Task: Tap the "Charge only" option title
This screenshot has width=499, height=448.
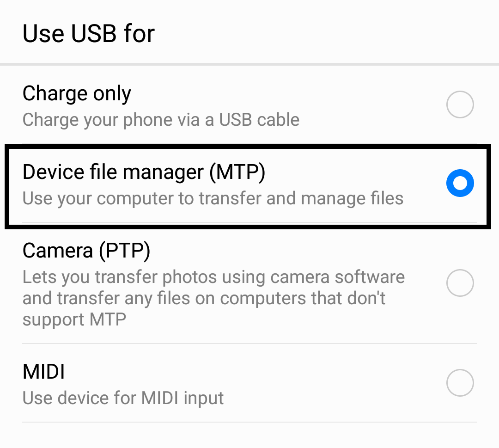Action: tap(77, 93)
